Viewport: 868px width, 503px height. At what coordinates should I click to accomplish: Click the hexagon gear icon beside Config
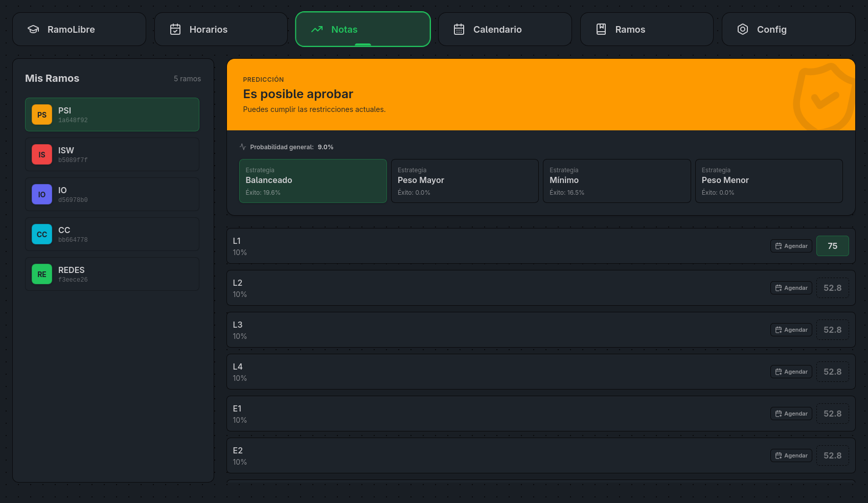pyautogui.click(x=743, y=29)
